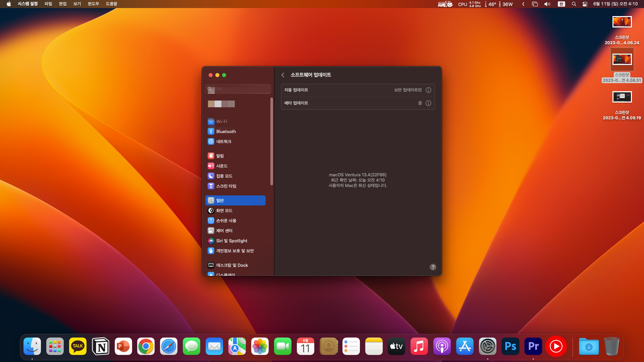This screenshot has width=644, height=362.
Task: Open Wi-Fi settings in sidebar
Action: coord(235,121)
